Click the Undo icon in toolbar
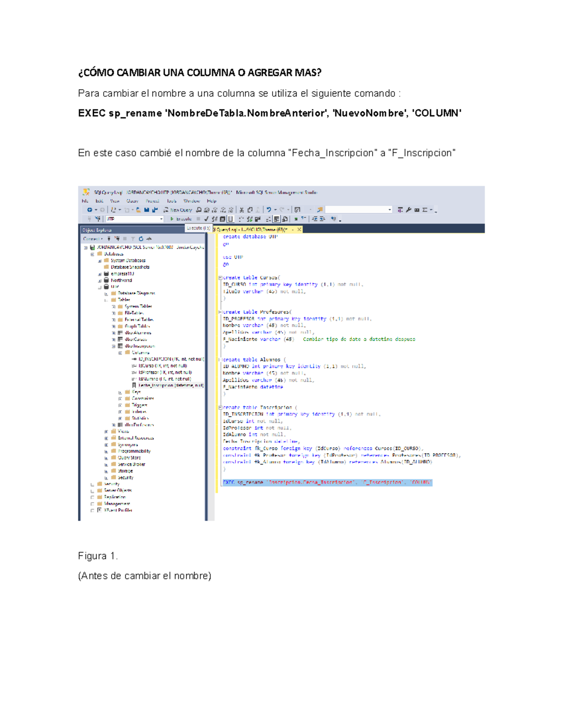The image size is (563, 728). (269, 210)
